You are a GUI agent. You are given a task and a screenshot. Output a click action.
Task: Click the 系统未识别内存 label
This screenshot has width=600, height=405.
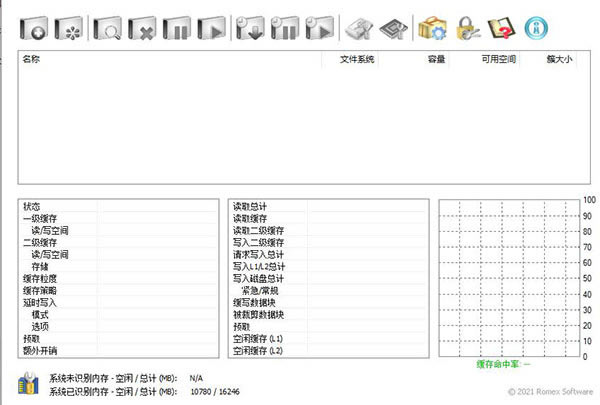point(113,378)
